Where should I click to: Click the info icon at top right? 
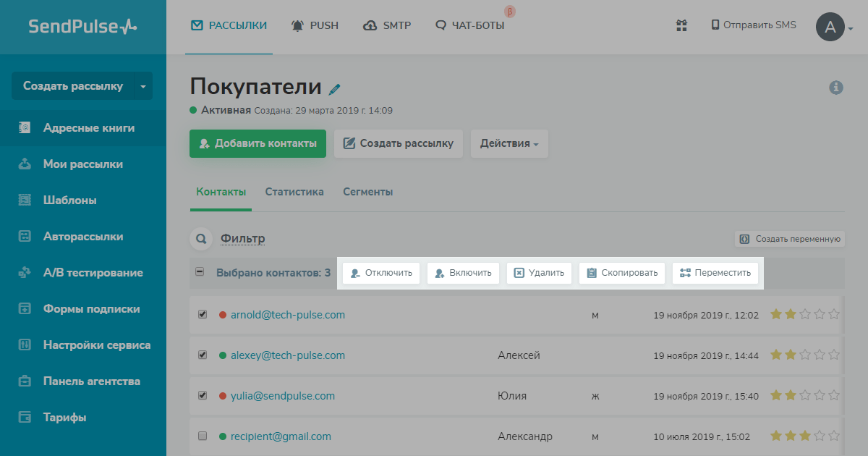[x=836, y=88]
